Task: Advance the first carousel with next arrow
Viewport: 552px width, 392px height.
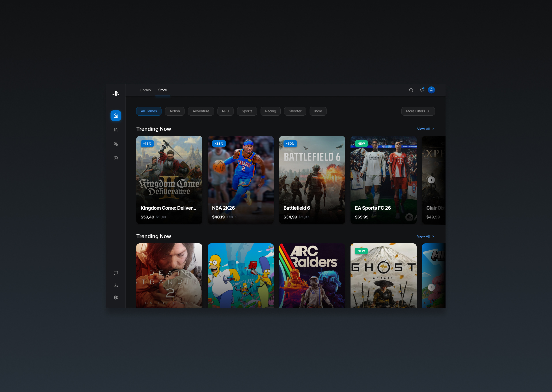Action: pos(431,180)
